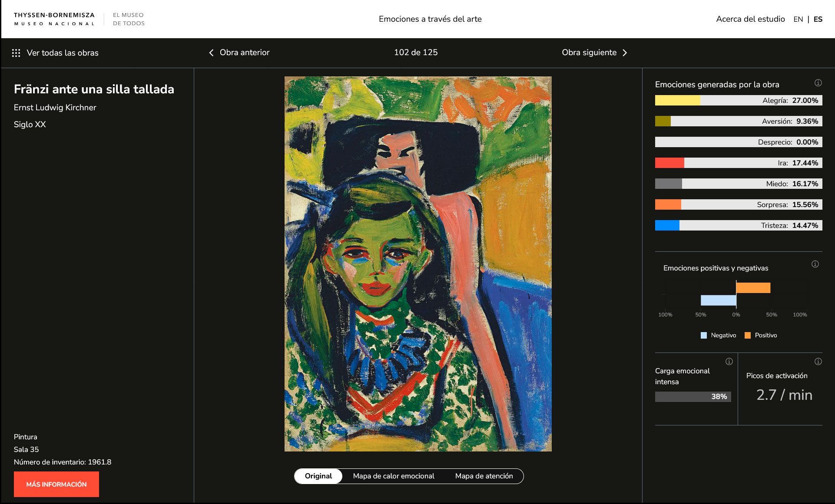
Task: Click artist name Ernst Ludwig Kirchner
Action: click(x=55, y=108)
